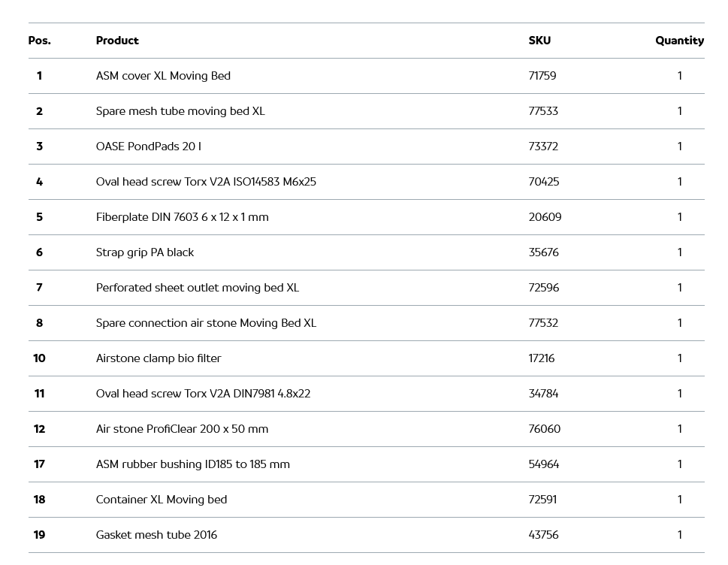Click Perforated sheet outlet moving bed XL
The width and height of the screenshot is (728, 565).
pos(198,288)
